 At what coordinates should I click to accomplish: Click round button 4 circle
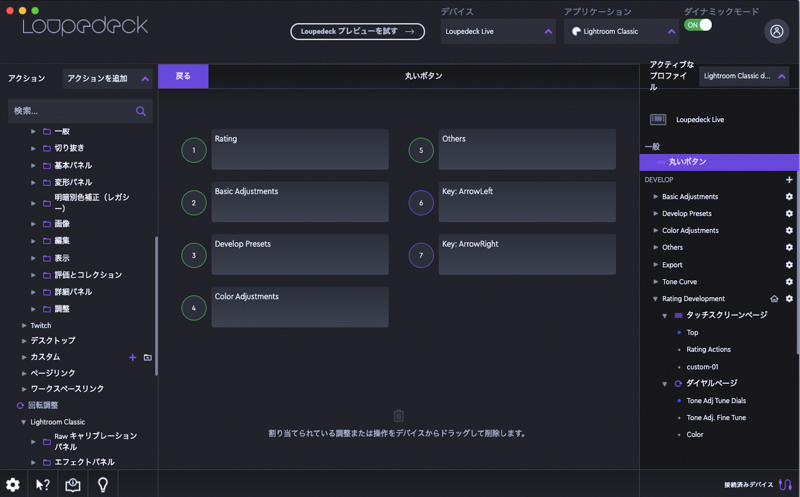pos(194,308)
